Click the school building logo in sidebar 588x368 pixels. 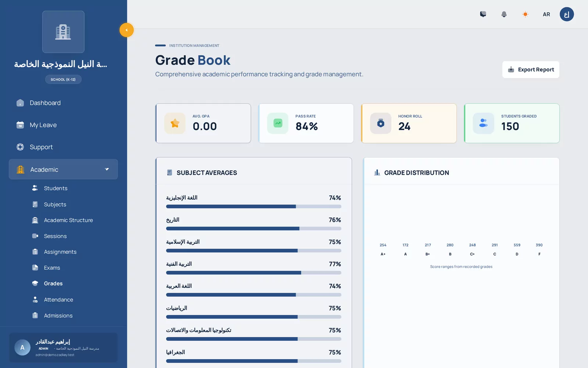tap(63, 32)
